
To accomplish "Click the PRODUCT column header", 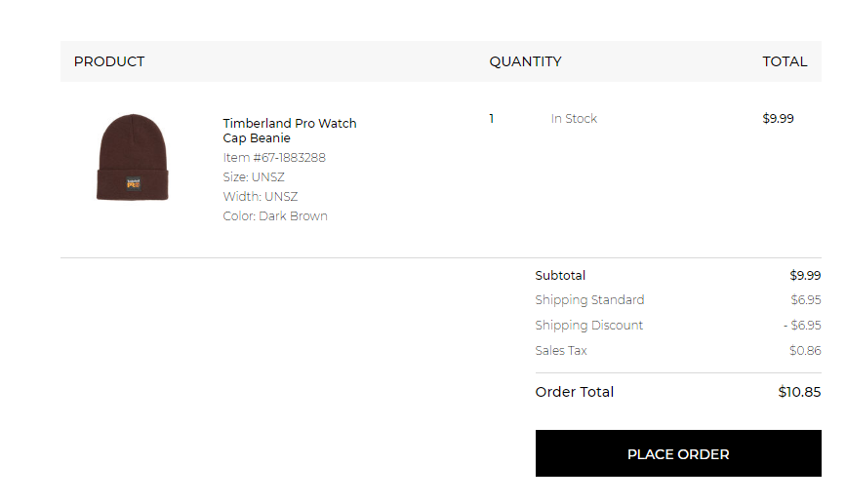I will (x=109, y=61).
